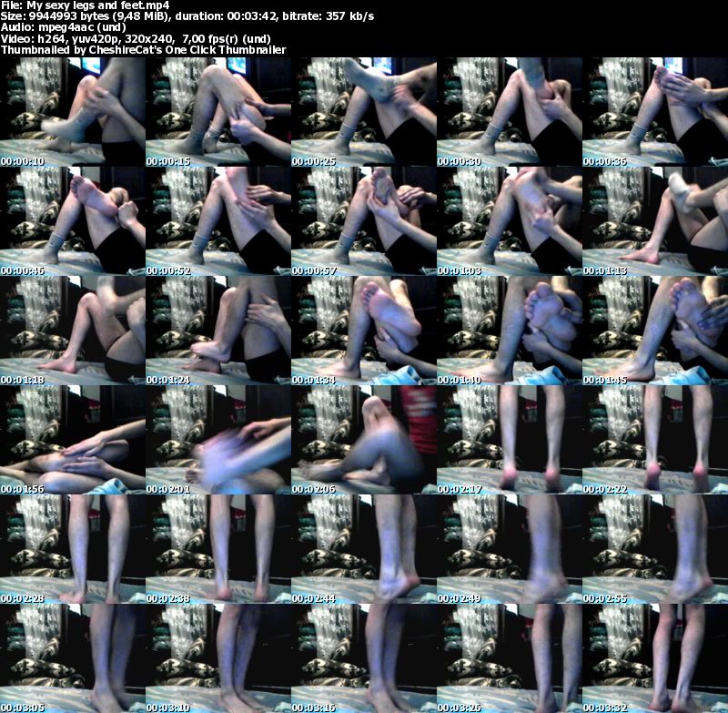The image size is (728, 713).
Task: Open the thumbnail timestamped 00:02:55
Action: click(x=655, y=547)
